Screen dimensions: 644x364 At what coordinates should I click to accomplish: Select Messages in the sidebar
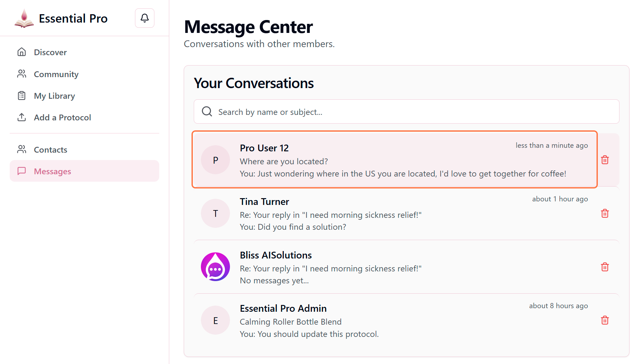(52, 171)
